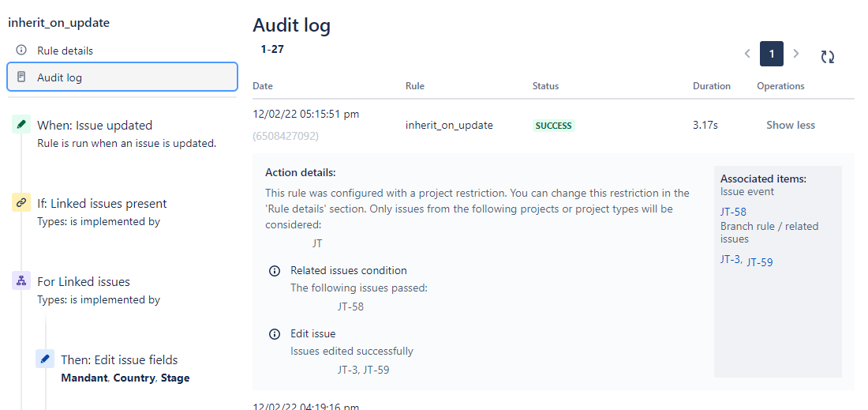Open the JT-3 associated issue link
The image size is (868, 410).
click(730, 259)
